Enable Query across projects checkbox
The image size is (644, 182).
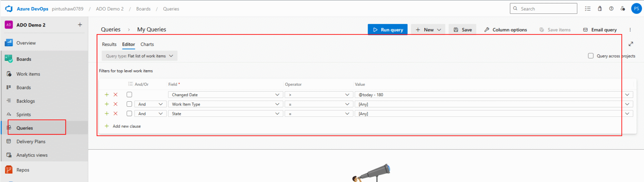(x=591, y=55)
